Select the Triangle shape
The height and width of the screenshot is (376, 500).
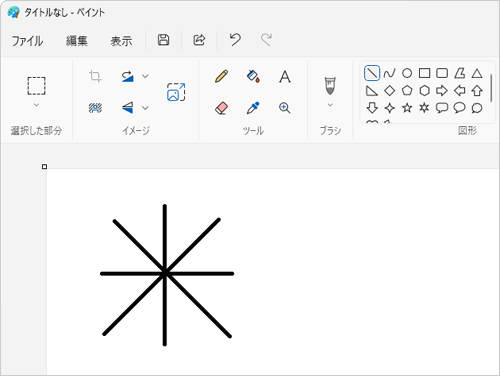(477, 73)
